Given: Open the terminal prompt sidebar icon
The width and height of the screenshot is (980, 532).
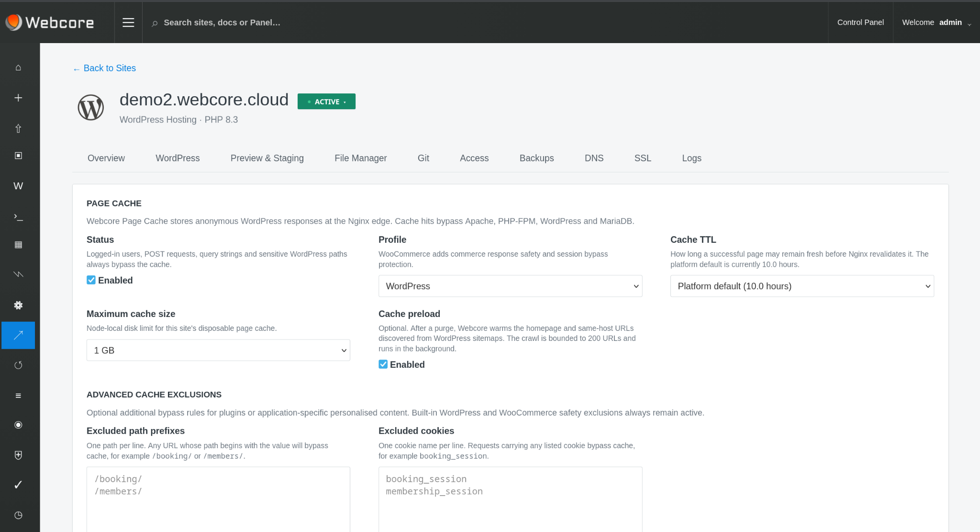Looking at the screenshot, I should tap(18, 217).
